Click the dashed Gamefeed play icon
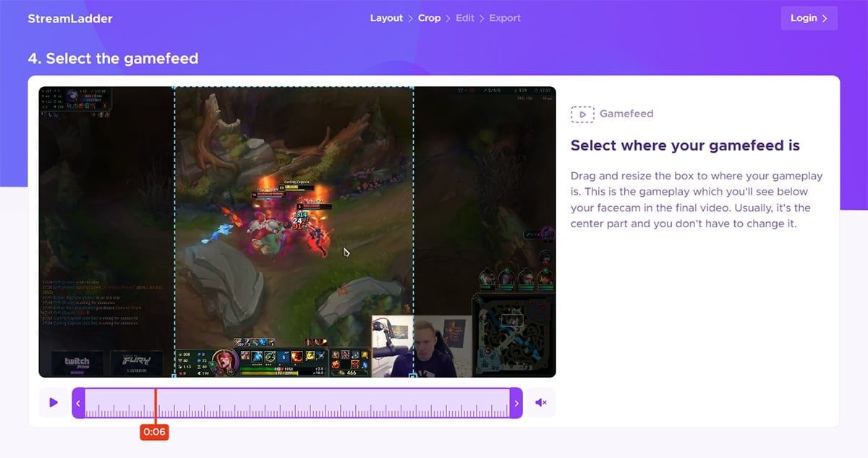The width and height of the screenshot is (868, 458). (x=582, y=114)
